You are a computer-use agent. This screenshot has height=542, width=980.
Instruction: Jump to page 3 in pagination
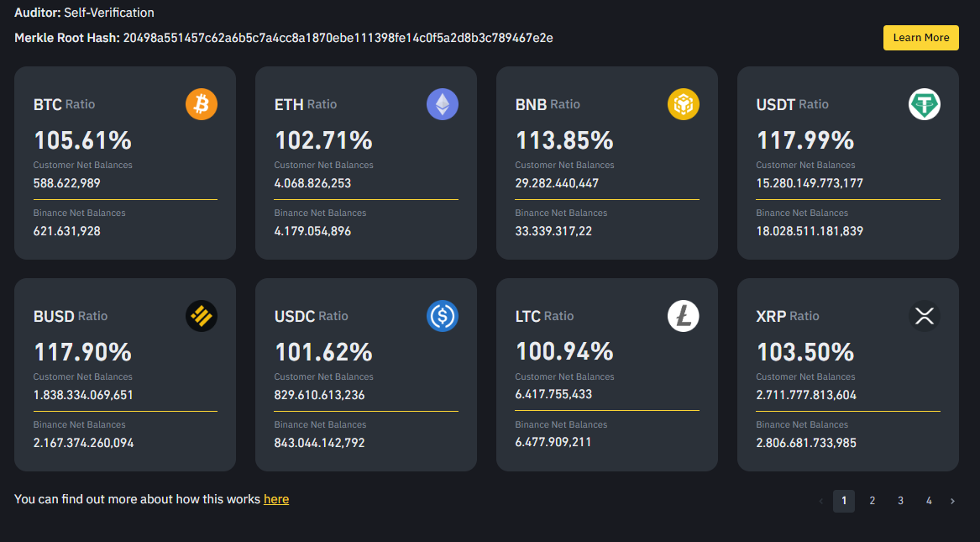click(900, 501)
